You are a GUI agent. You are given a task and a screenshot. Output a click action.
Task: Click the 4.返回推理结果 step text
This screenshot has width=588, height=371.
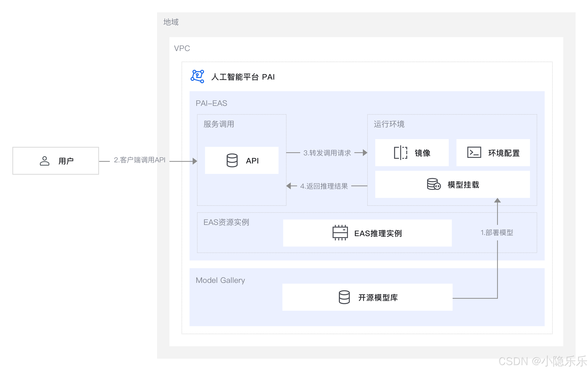coord(324,186)
